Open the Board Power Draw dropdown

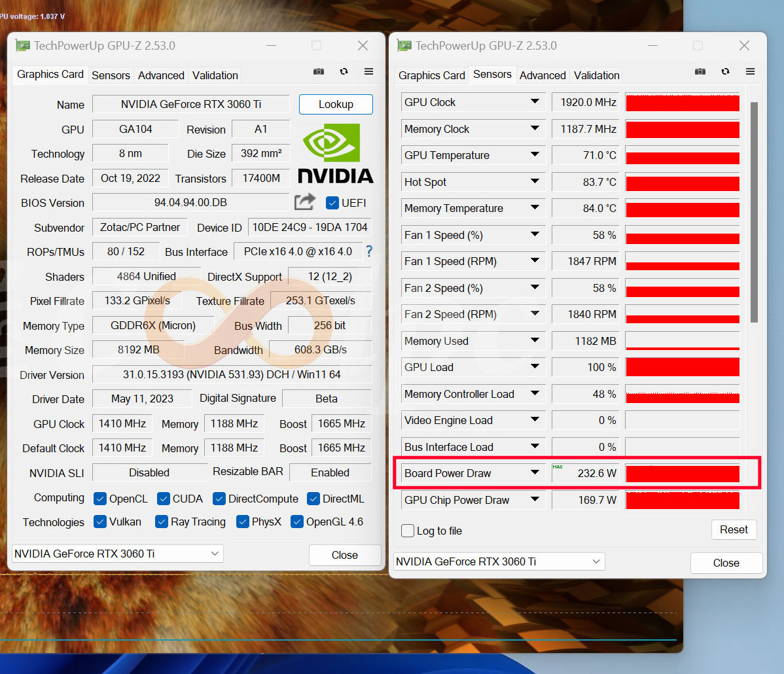click(x=535, y=472)
